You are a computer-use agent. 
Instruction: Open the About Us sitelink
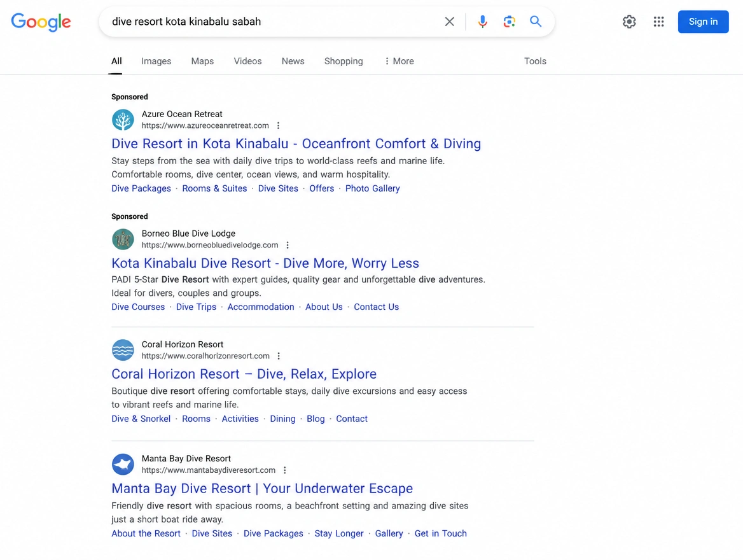324,307
